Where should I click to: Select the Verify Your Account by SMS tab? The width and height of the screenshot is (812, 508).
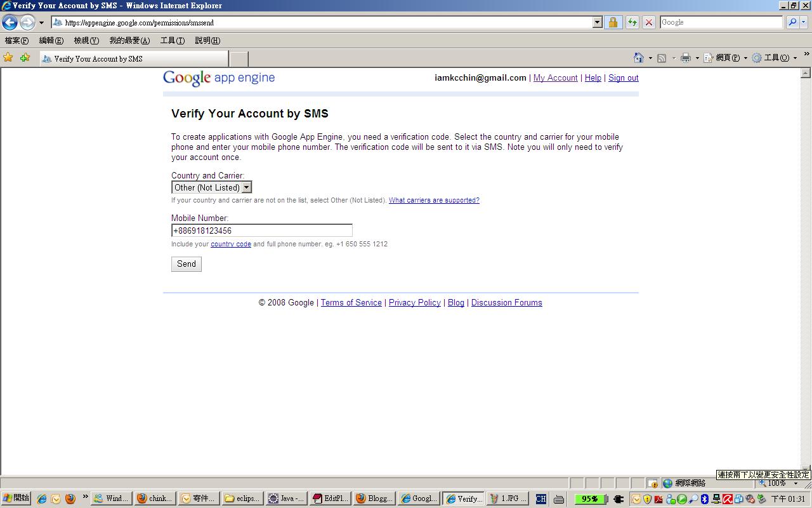133,58
